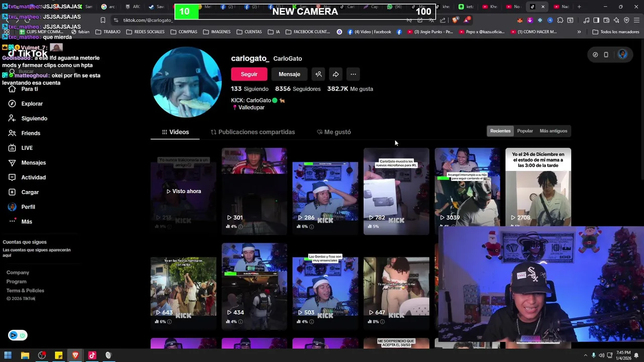Screen dimensions: 644x362
Task: Click the Windows Start button
Action: point(8,355)
